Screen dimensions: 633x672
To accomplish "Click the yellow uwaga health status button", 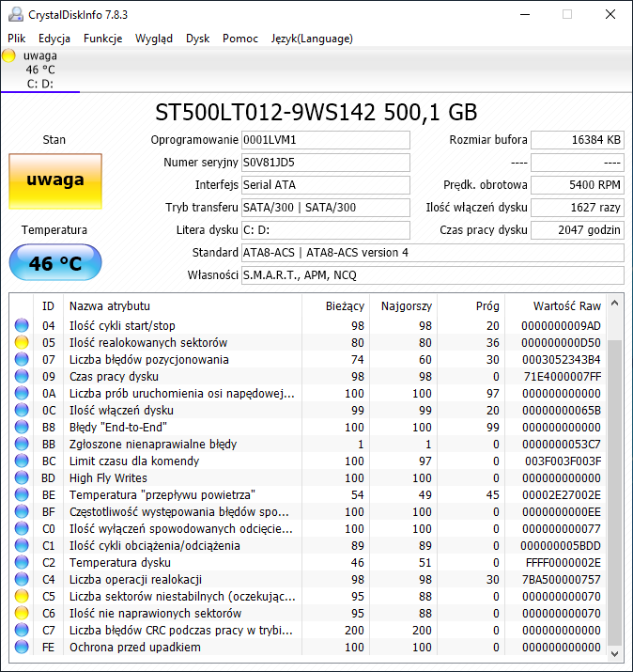I will (55, 181).
